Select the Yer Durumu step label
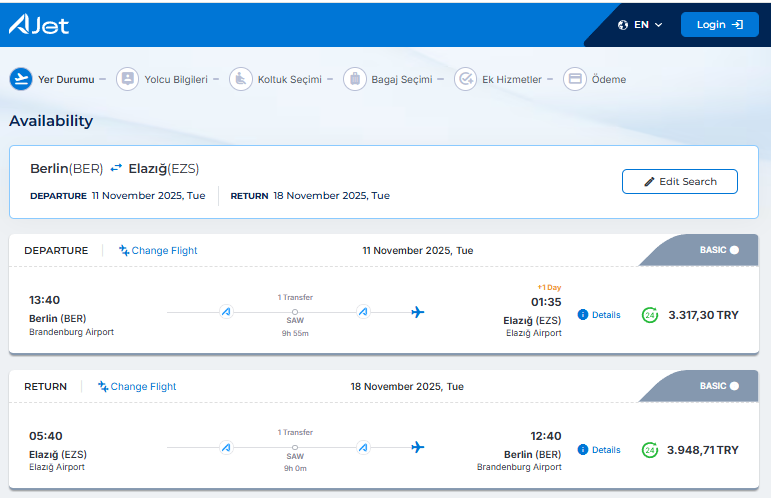This screenshot has height=498, width=771. (66, 80)
